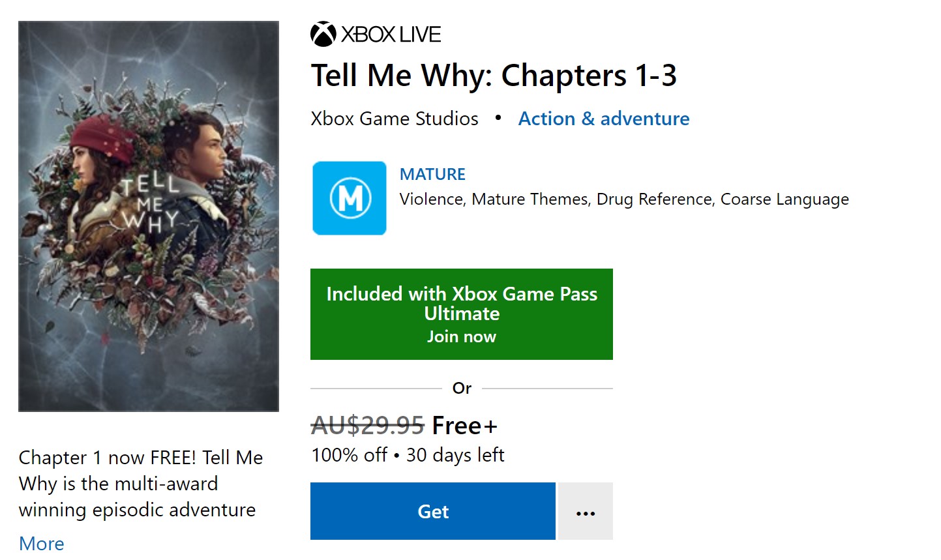Click the Violence, Mature Themes descriptor text
Viewport: 941px width, 560px height.
623,199
